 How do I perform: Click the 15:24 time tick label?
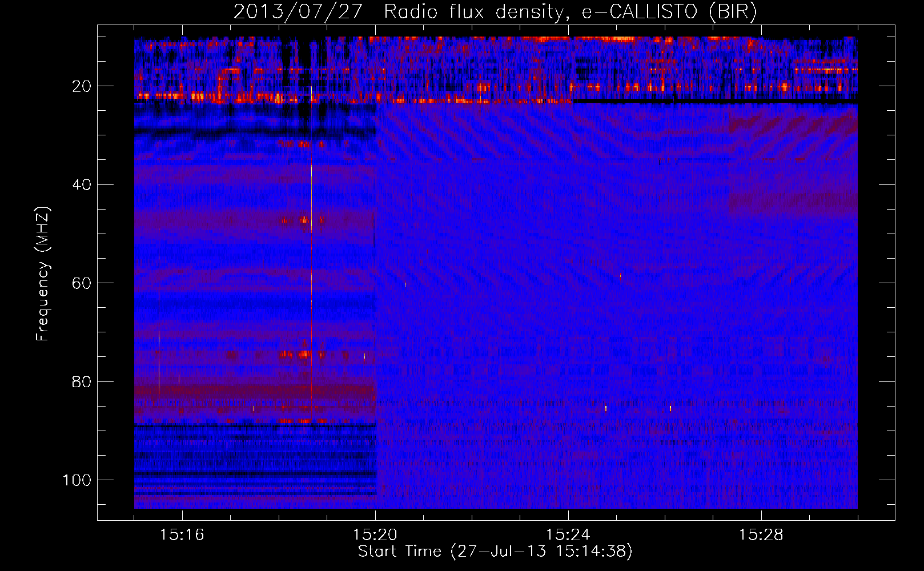(x=568, y=535)
